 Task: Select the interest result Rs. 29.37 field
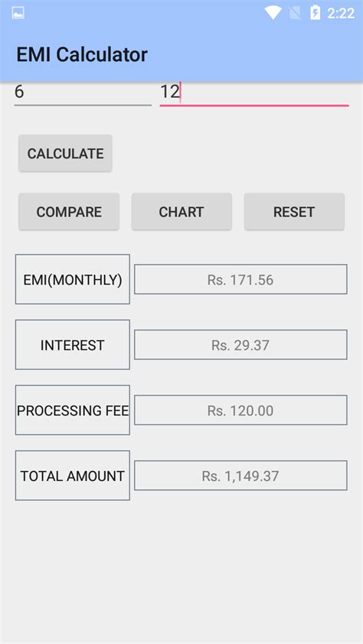point(240,345)
